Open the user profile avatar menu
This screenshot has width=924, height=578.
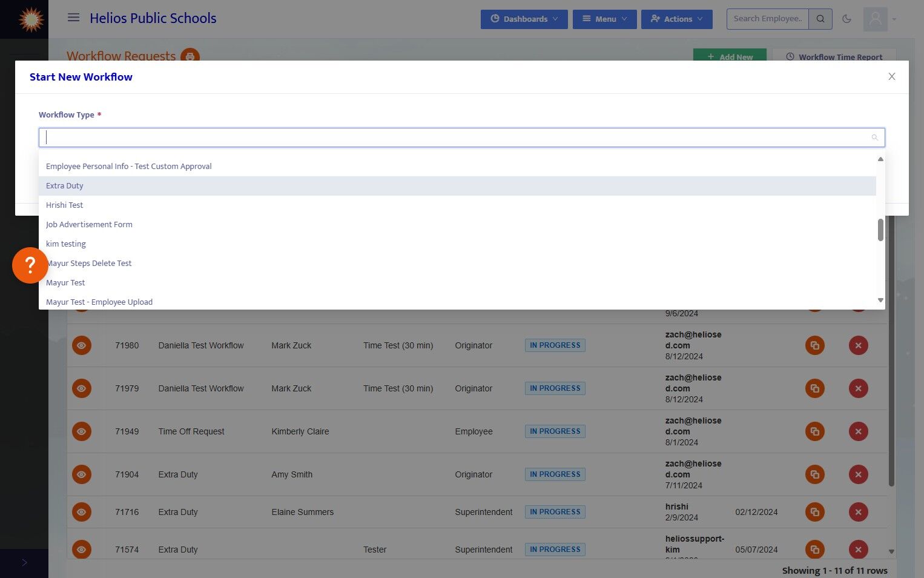tap(876, 19)
